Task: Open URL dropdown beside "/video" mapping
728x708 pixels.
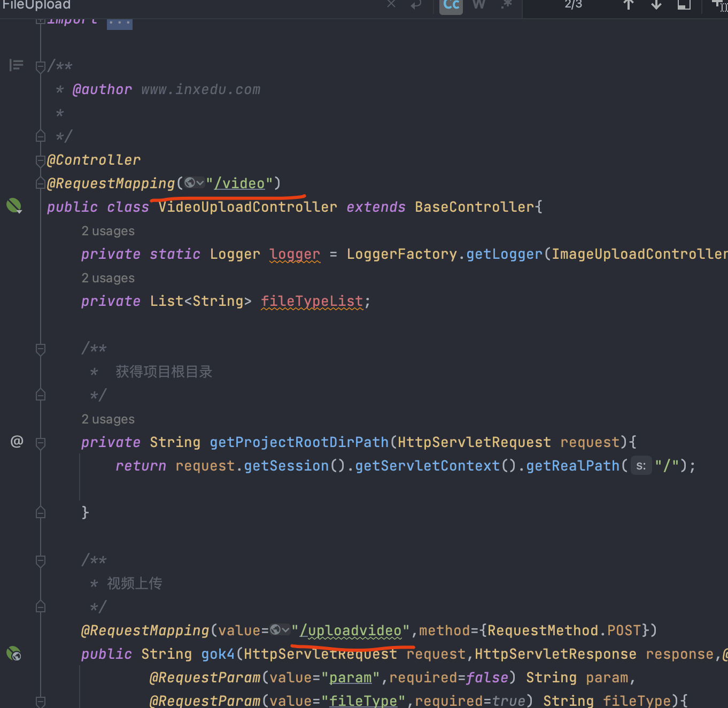Action: click(x=195, y=183)
